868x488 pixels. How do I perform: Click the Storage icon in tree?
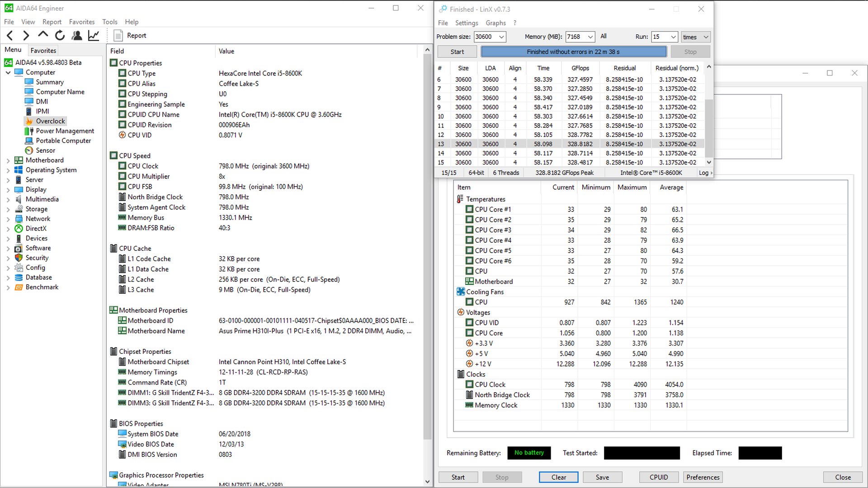point(19,209)
